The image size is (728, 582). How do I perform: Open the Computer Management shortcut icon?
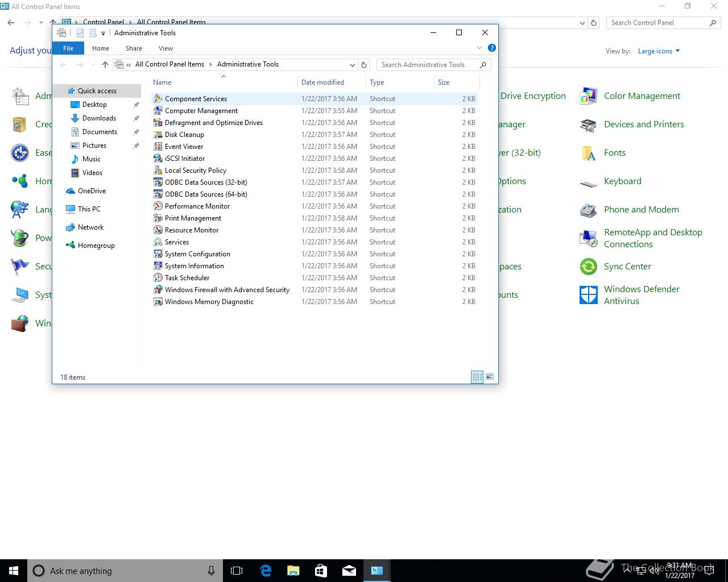point(158,111)
